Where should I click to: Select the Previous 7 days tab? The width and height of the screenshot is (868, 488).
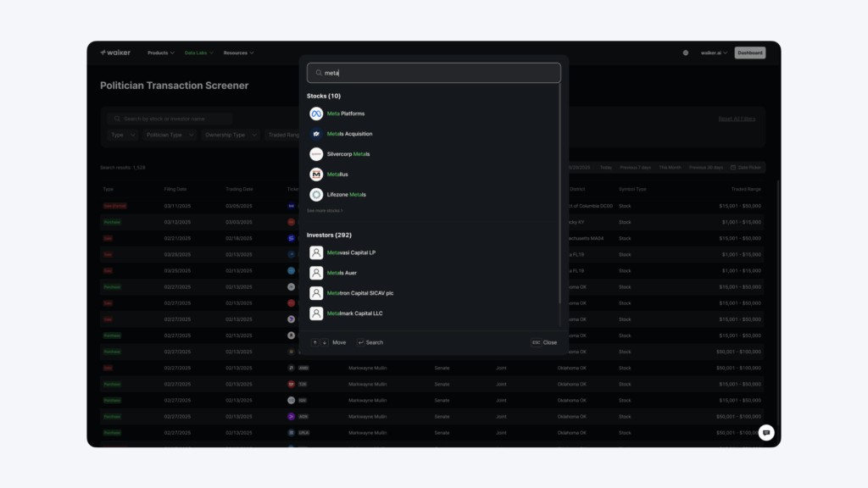pyautogui.click(x=636, y=167)
